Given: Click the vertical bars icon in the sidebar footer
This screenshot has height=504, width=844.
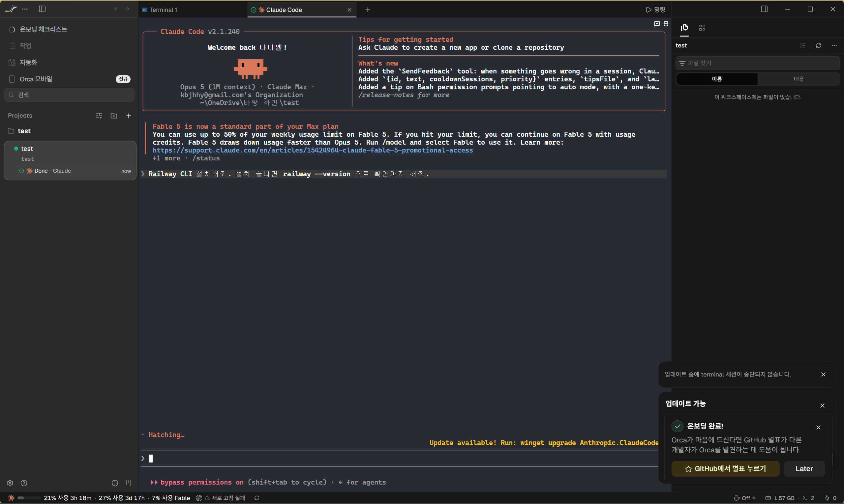Looking at the screenshot, I should click(x=129, y=483).
